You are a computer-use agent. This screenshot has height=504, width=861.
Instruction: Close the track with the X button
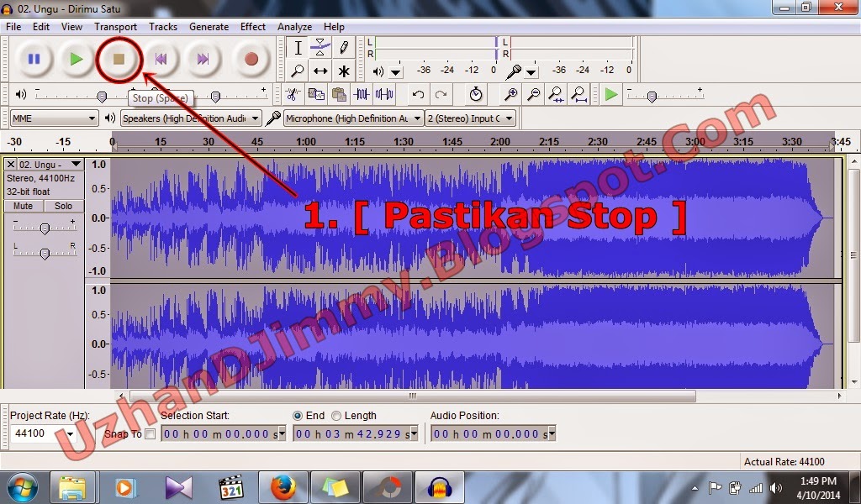tap(10, 165)
